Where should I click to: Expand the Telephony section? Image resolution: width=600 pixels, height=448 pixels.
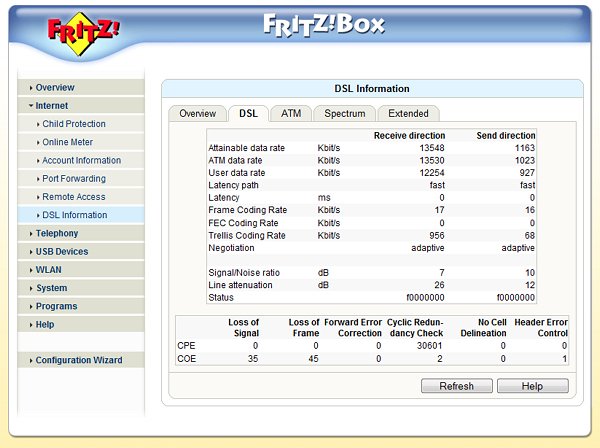[x=56, y=233]
